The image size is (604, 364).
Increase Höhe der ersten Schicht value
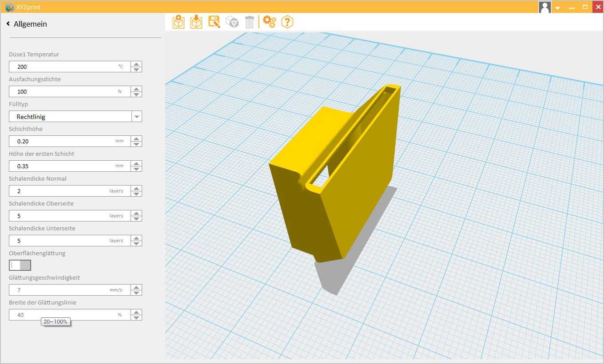coord(137,164)
